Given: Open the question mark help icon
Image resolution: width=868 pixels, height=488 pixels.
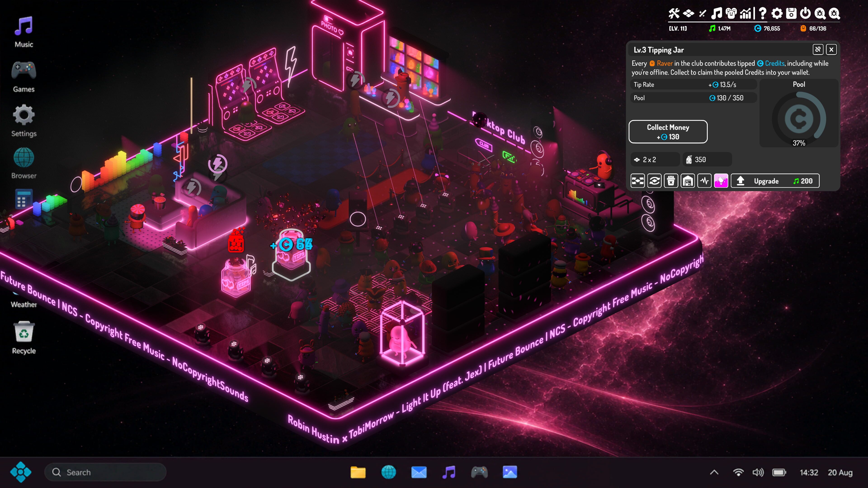Looking at the screenshot, I should point(762,14).
